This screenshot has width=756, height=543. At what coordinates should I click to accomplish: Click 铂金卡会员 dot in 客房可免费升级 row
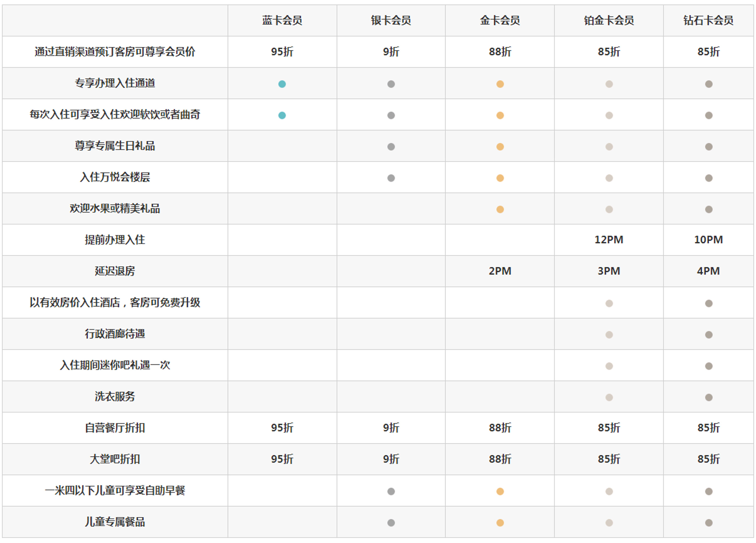coord(609,303)
